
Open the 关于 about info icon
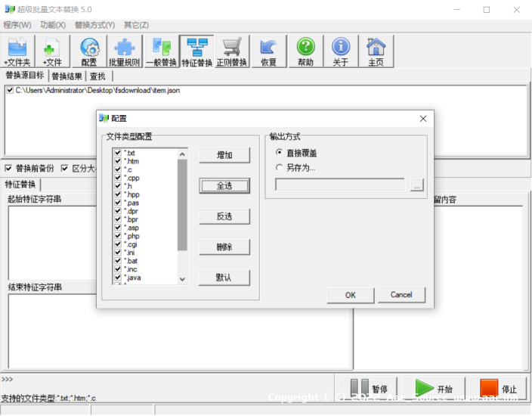pos(341,51)
